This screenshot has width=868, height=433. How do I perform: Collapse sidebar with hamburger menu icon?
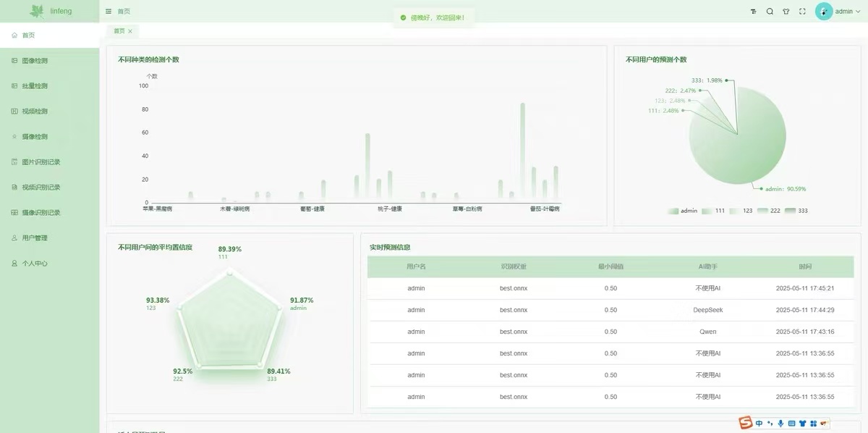point(109,12)
